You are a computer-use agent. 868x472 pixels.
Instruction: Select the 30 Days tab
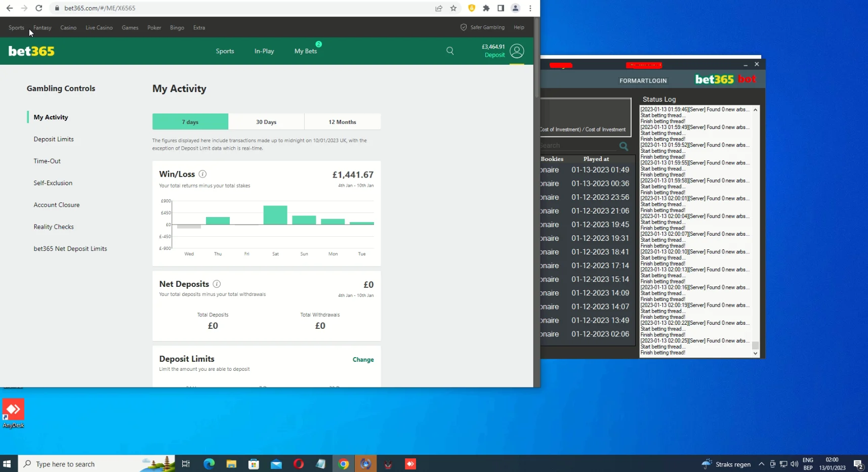[x=266, y=122]
